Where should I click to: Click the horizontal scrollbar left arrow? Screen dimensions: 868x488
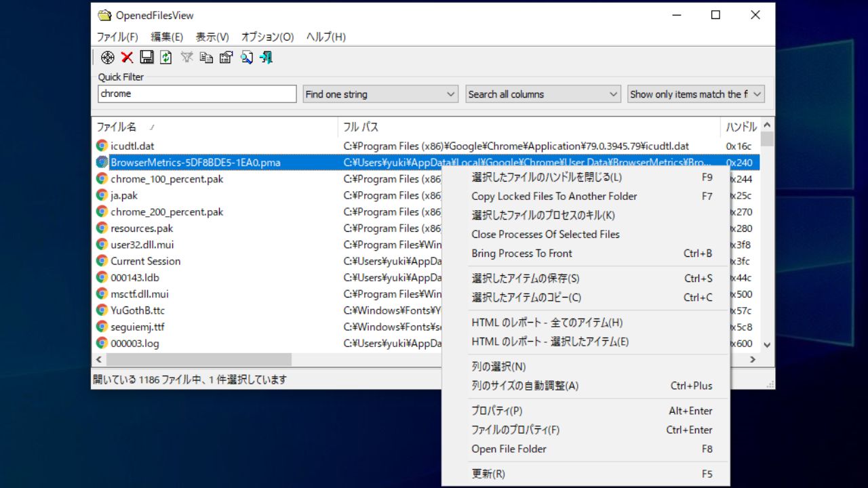98,359
